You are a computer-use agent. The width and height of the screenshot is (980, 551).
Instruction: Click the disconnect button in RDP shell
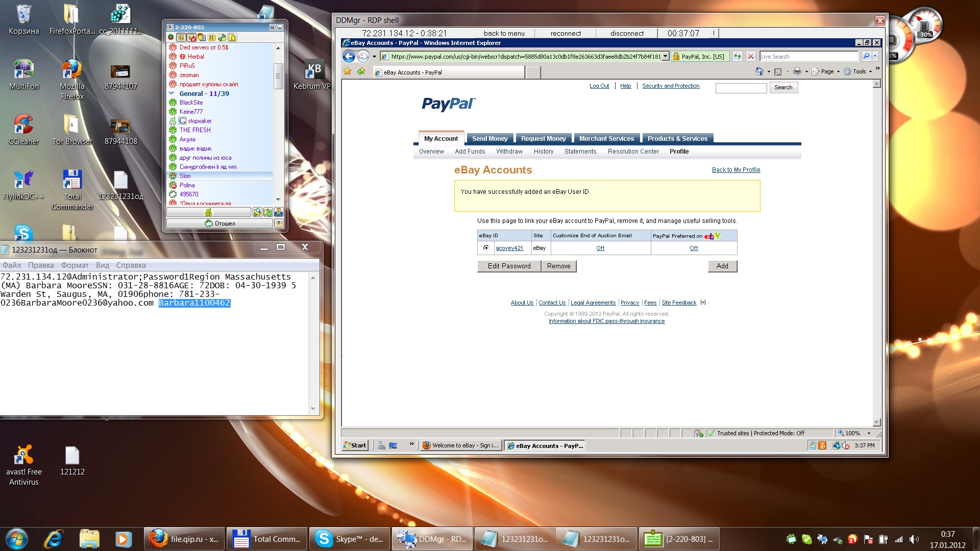(x=627, y=33)
